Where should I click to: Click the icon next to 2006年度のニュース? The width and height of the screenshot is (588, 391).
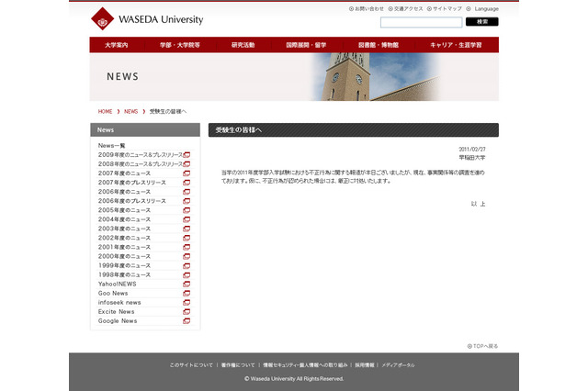[x=187, y=192]
